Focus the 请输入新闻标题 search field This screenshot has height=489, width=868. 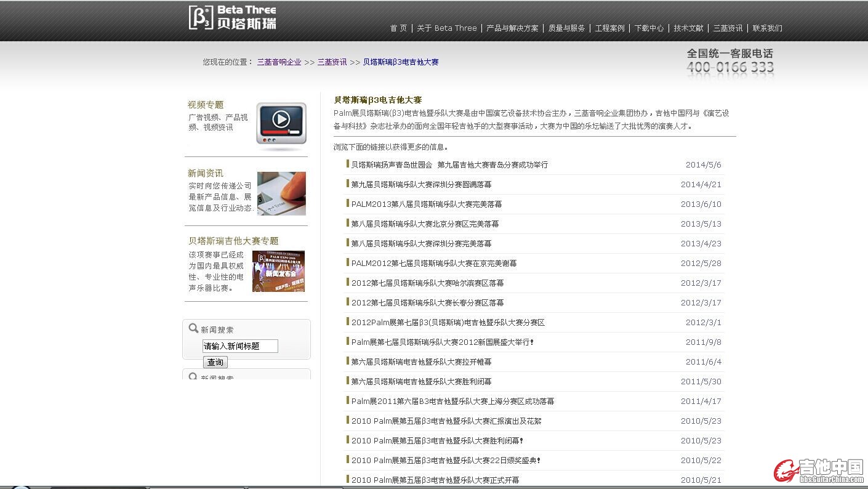click(x=240, y=346)
